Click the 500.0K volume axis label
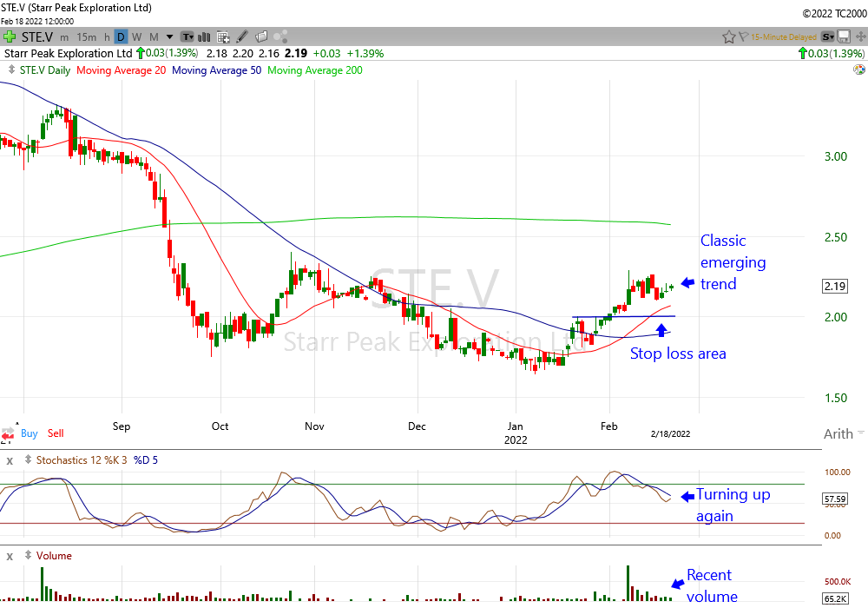This screenshot has width=868, height=608. pyautogui.click(x=838, y=581)
